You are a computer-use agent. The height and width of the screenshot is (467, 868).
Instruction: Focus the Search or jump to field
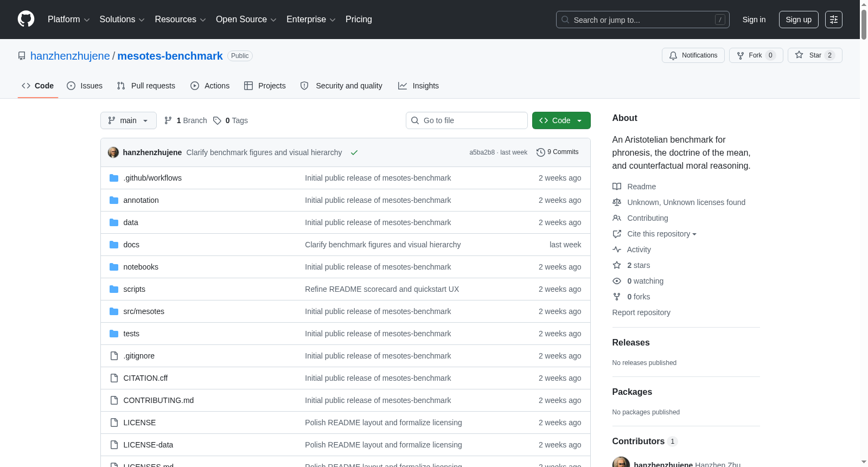click(643, 20)
